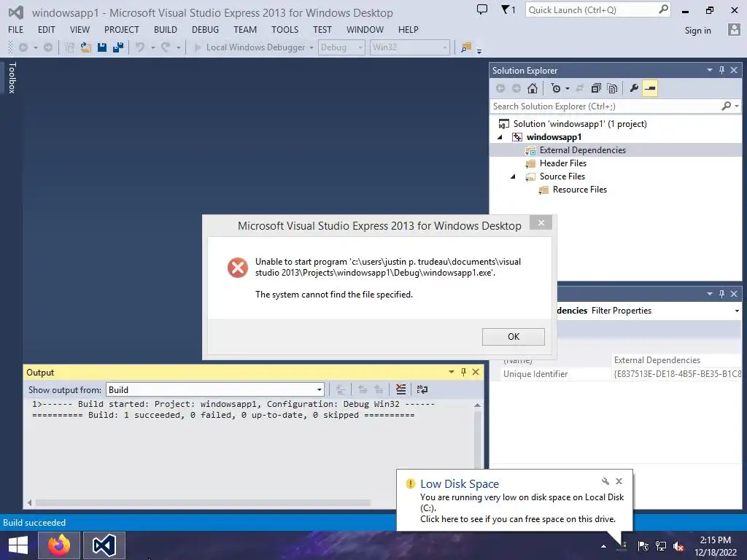Click the Clear All output icon

click(x=401, y=389)
